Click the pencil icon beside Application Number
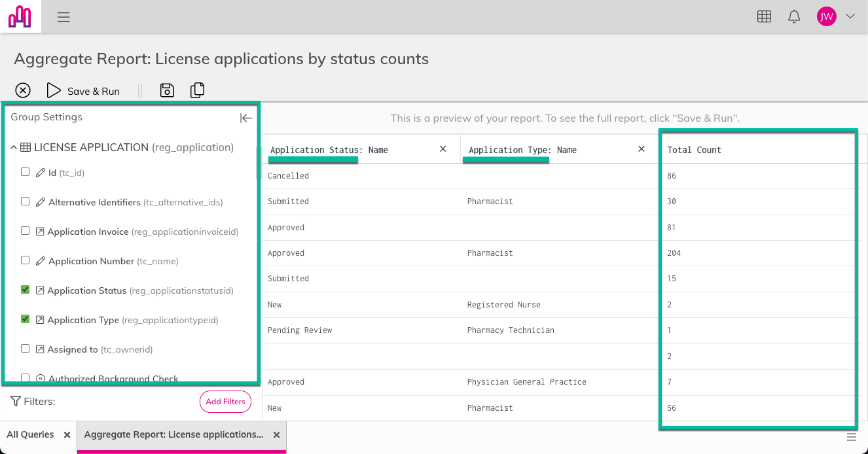Image resolution: width=868 pixels, height=454 pixels. coord(41,261)
